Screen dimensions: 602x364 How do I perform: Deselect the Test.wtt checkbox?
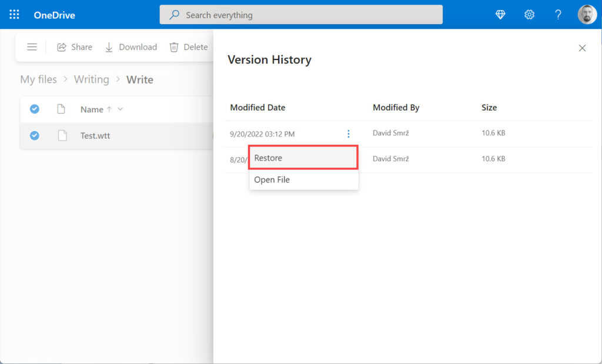coord(34,135)
